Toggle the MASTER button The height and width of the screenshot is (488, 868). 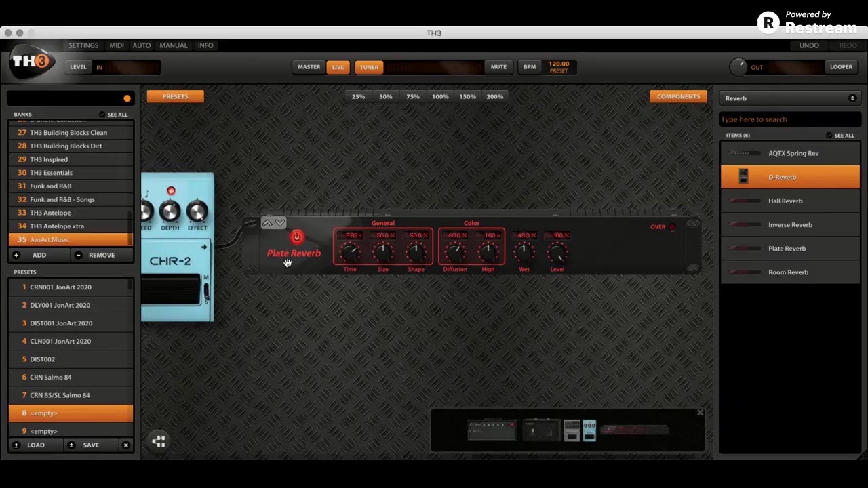[x=309, y=67]
